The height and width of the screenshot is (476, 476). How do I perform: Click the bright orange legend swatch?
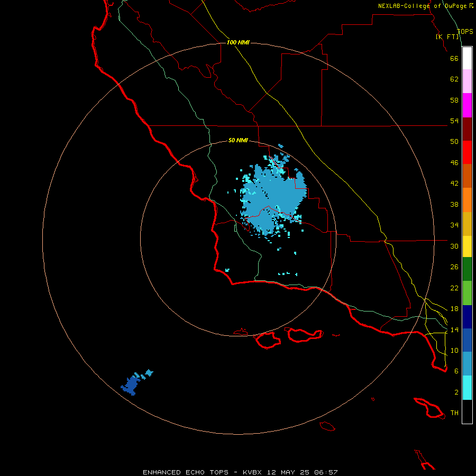pos(467,200)
